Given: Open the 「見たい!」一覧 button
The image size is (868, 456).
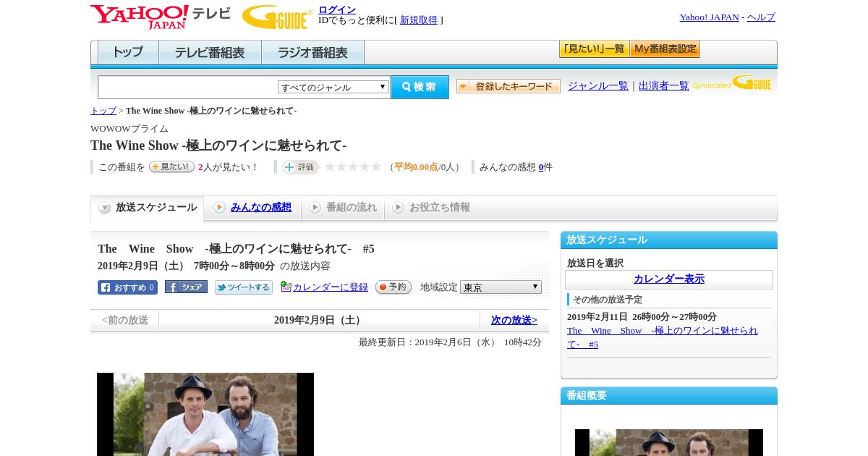Looking at the screenshot, I should [x=595, y=49].
